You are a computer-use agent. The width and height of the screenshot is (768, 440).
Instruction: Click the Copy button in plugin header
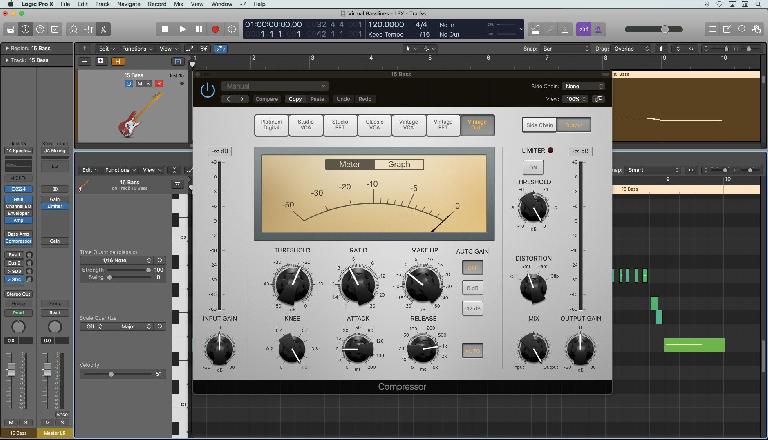pyautogui.click(x=295, y=99)
